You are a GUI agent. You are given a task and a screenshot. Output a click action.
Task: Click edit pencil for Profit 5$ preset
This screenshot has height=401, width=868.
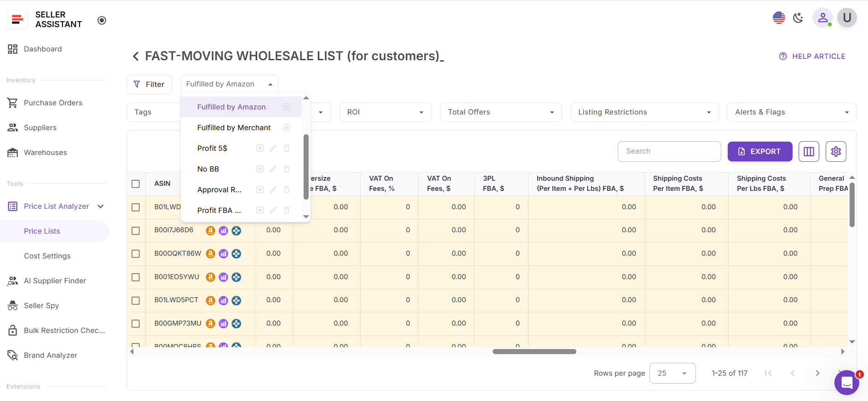pos(273,148)
